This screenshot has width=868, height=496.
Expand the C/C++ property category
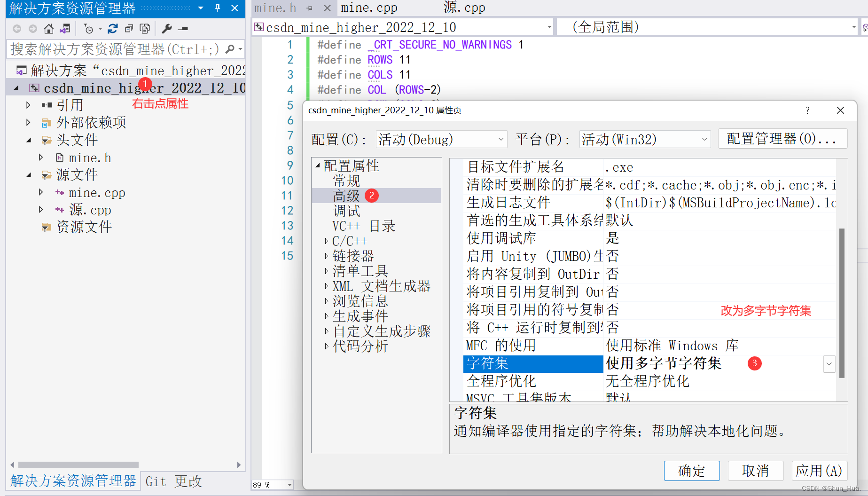coord(327,241)
